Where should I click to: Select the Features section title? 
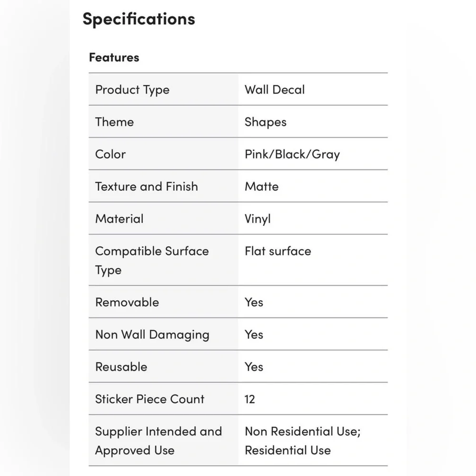click(x=114, y=58)
